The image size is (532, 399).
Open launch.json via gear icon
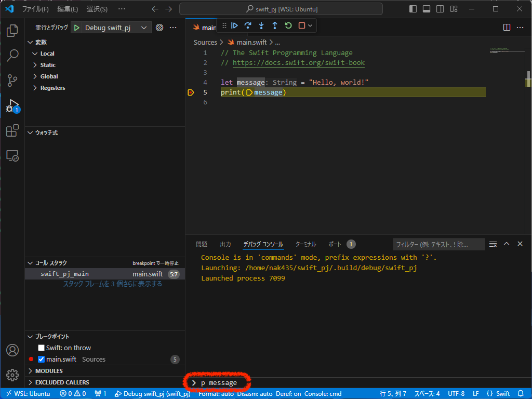[x=159, y=28]
